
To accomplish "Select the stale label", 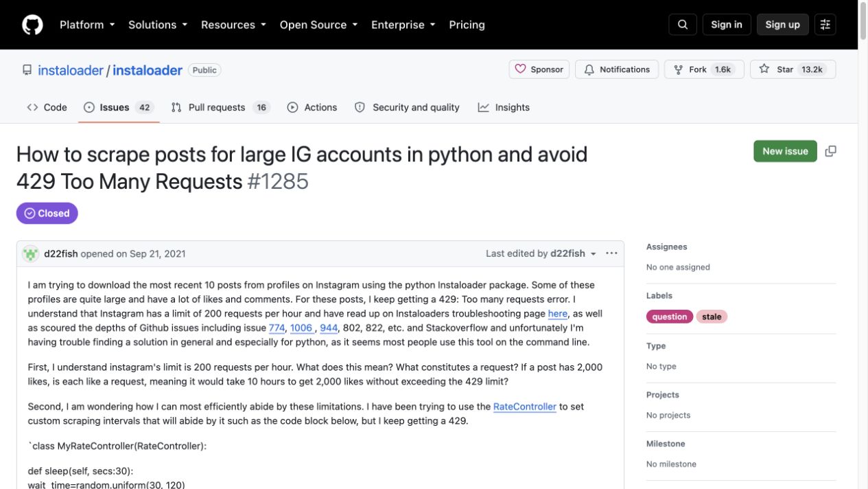I will click(x=712, y=317).
